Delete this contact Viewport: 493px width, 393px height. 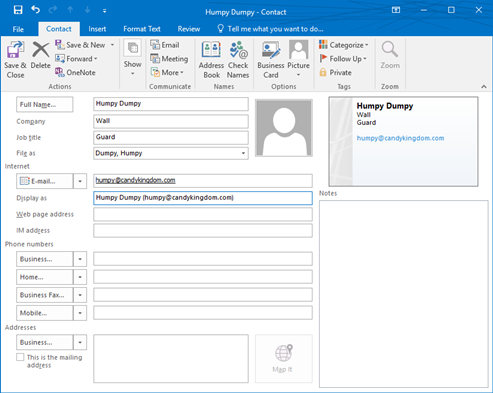point(41,55)
